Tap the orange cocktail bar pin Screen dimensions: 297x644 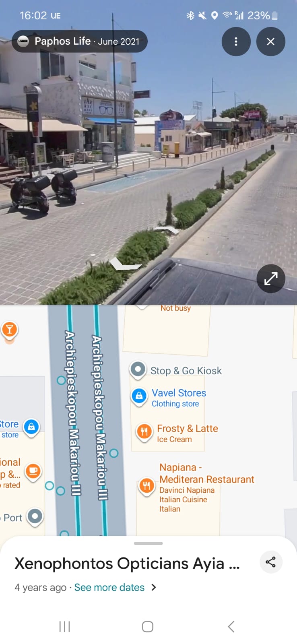[x=10, y=330]
